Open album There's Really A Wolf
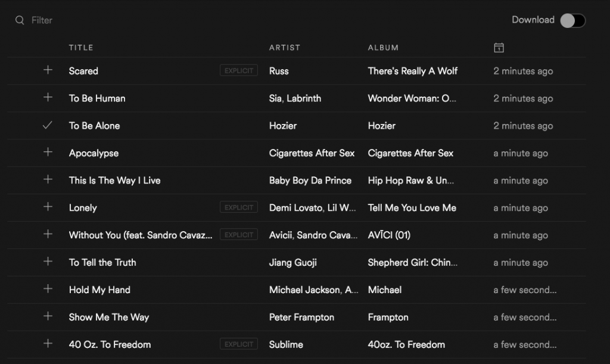Screen dimensions: 610x364 point(413,71)
